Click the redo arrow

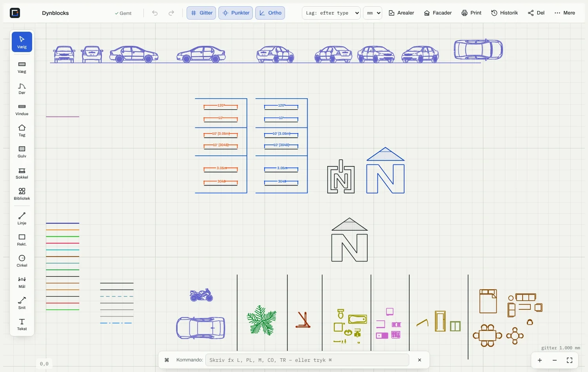[171, 13]
